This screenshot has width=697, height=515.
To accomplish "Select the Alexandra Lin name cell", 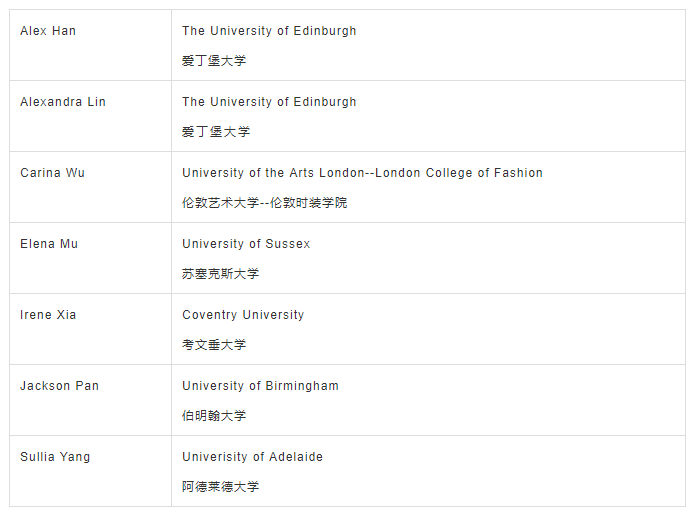I will point(63,102).
